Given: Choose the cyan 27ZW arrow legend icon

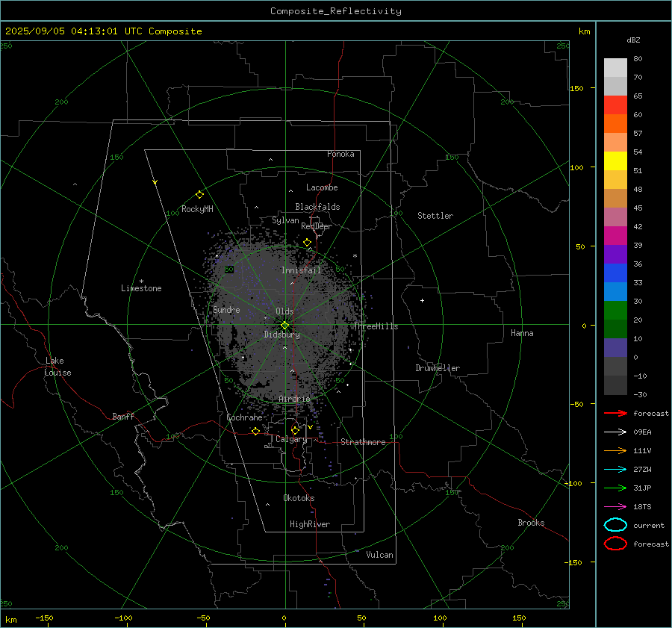Looking at the screenshot, I should 615,470.
